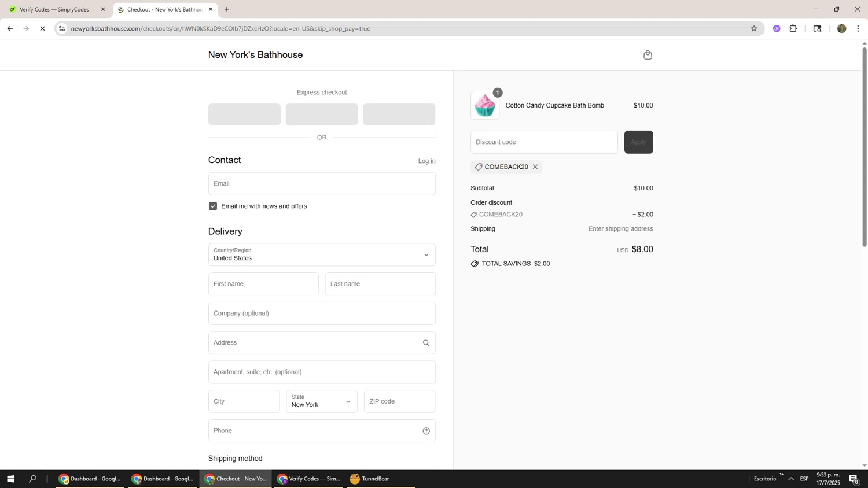Screen dimensions: 868x488
Task: Select the Checkout - New York's Bathhouse tab
Action: click(x=164, y=9)
